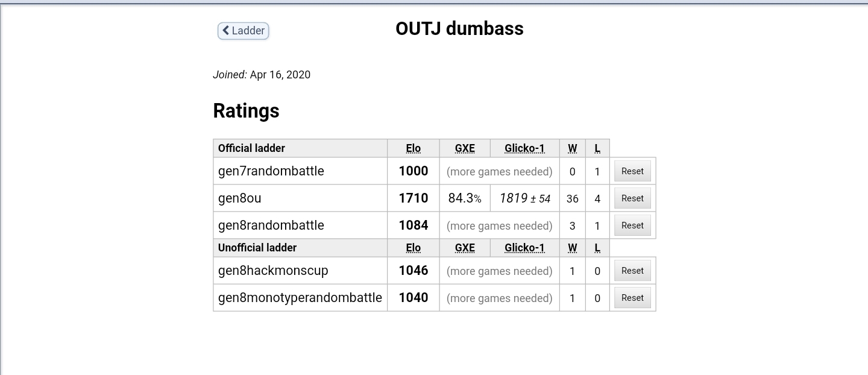Click the GXE header in the Unofficial ladder
The width and height of the screenshot is (868, 375).
[x=465, y=248]
